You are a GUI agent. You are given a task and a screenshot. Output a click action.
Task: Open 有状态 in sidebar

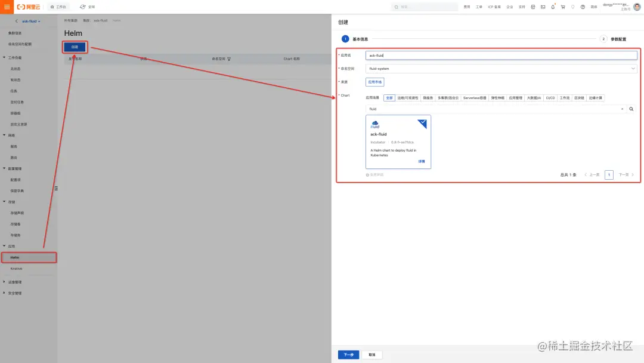15,80
